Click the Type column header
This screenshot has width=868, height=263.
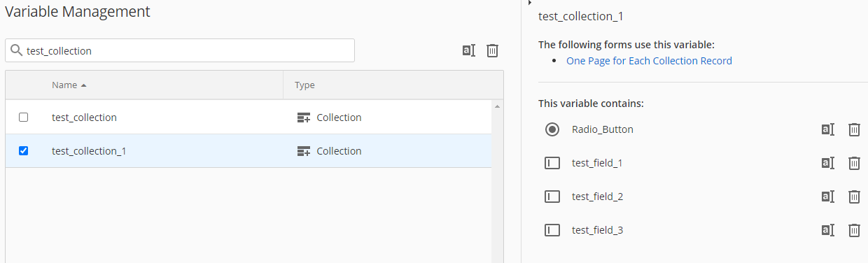pyautogui.click(x=304, y=85)
